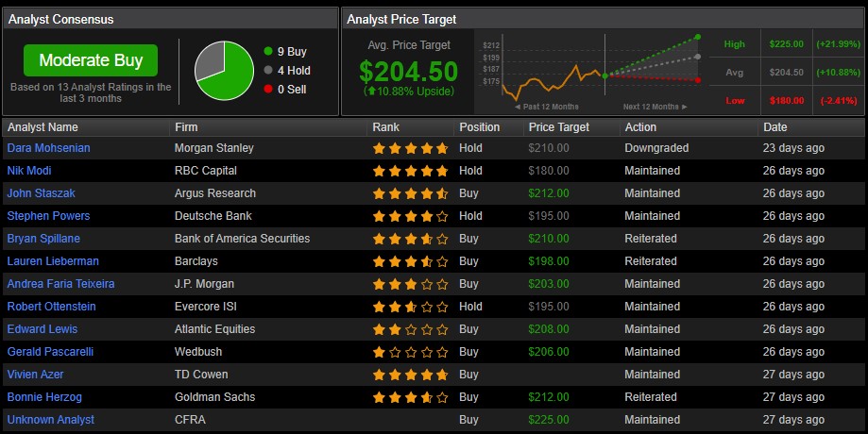Click the gray average-target chart endpoint
This screenshot has width=868, height=434.
[697, 57]
